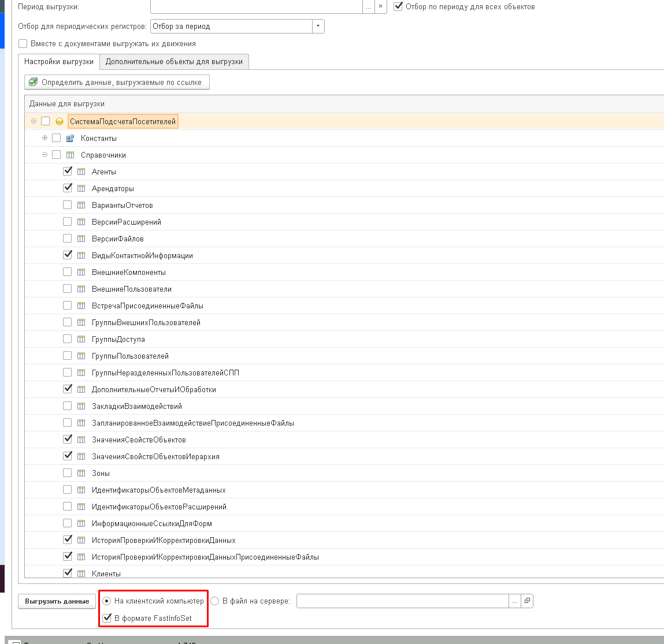This screenshot has height=644, width=664.
Task: Select the ГруппыНеразделенныхПользователейСПП row
Action: point(344,373)
